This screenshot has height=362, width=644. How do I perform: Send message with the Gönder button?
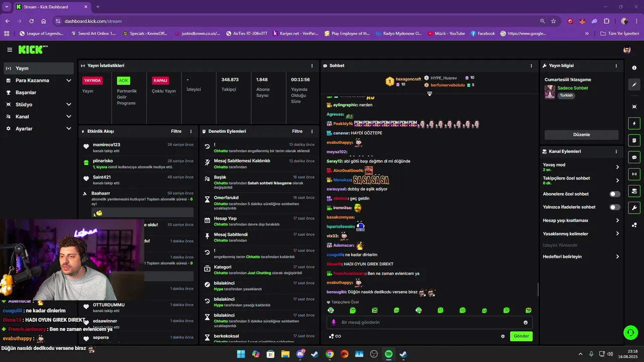pyautogui.click(x=521, y=336)
